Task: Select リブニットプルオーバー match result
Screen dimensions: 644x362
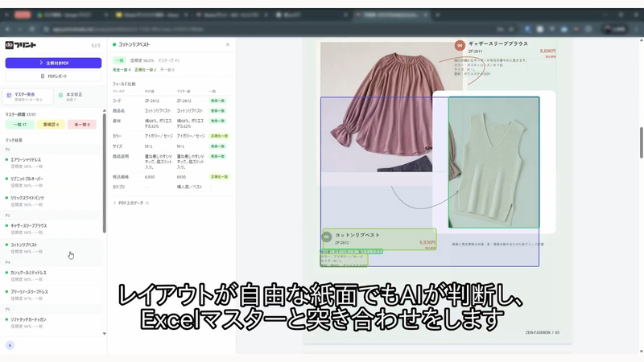Action: tap(52, 182)
